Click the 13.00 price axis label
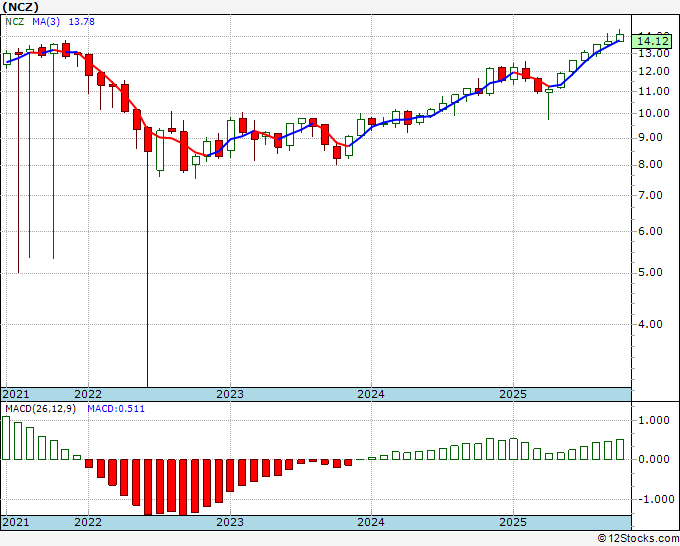This screenshot has width=680, height=546. pos(654,53)
